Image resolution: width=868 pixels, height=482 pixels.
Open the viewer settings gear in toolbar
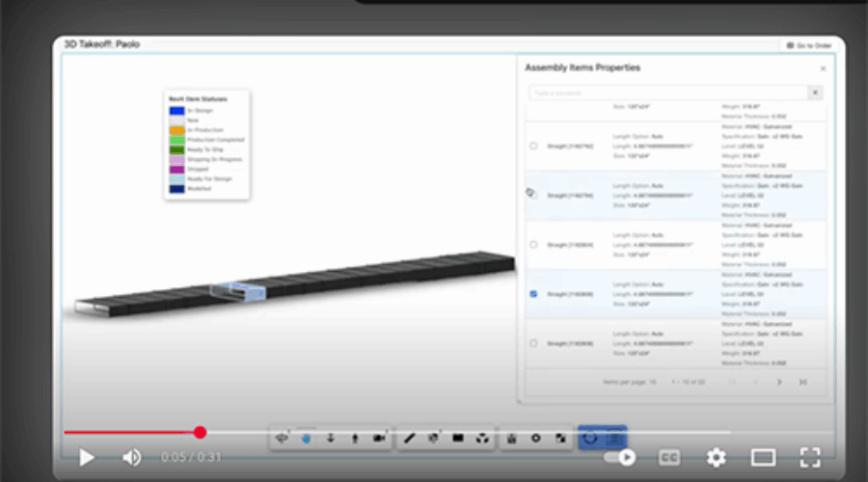536,438
